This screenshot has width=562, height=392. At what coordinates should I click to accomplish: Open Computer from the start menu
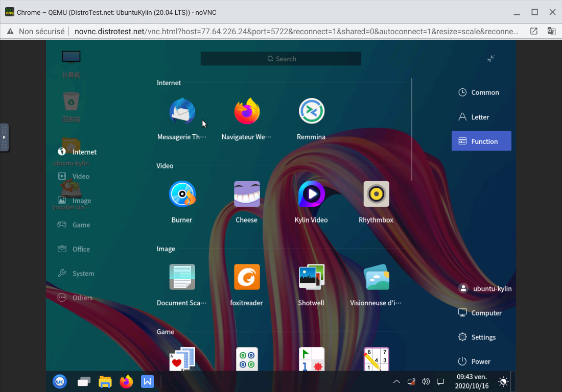click(480, 313)
